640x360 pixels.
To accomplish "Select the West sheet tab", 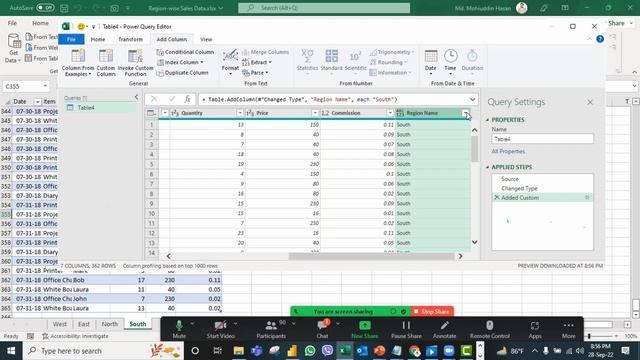I will coord(60,324).
